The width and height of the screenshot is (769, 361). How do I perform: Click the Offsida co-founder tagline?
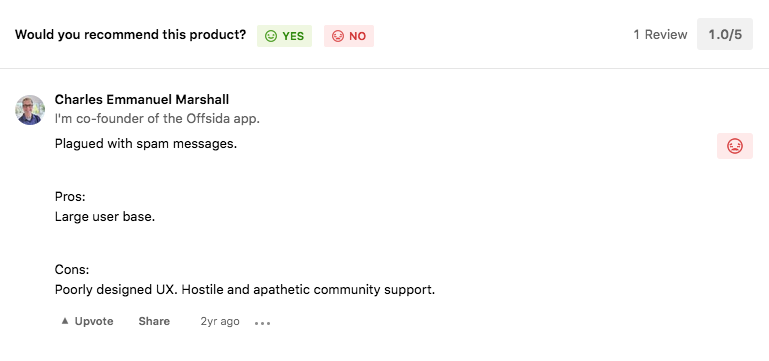(x=157, y=119)
